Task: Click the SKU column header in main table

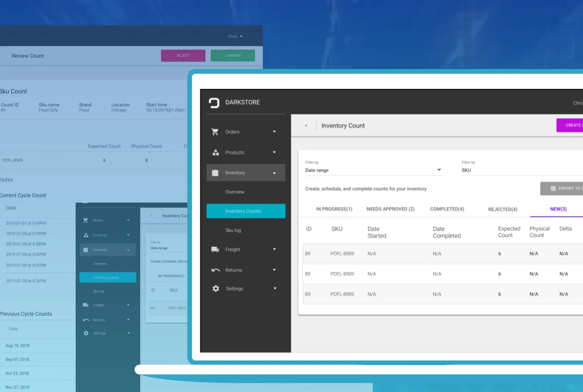Action: [x=337, y=229]
